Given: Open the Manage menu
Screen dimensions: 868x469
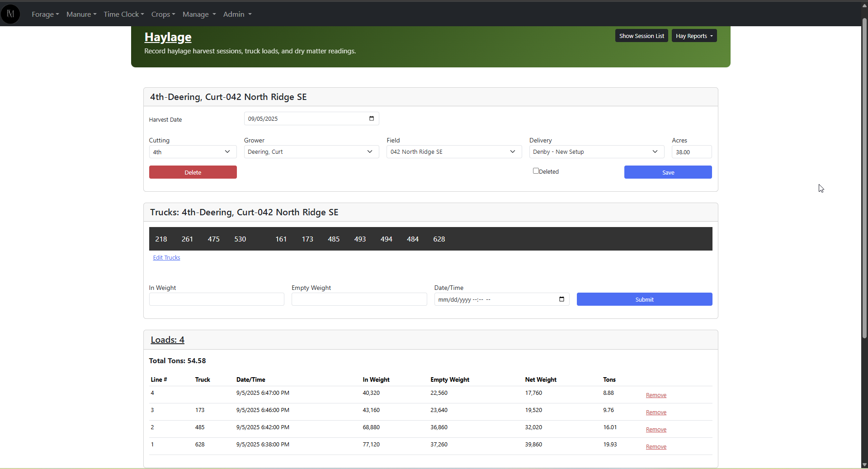Looking at the screenshot, I should click(199, 14).
